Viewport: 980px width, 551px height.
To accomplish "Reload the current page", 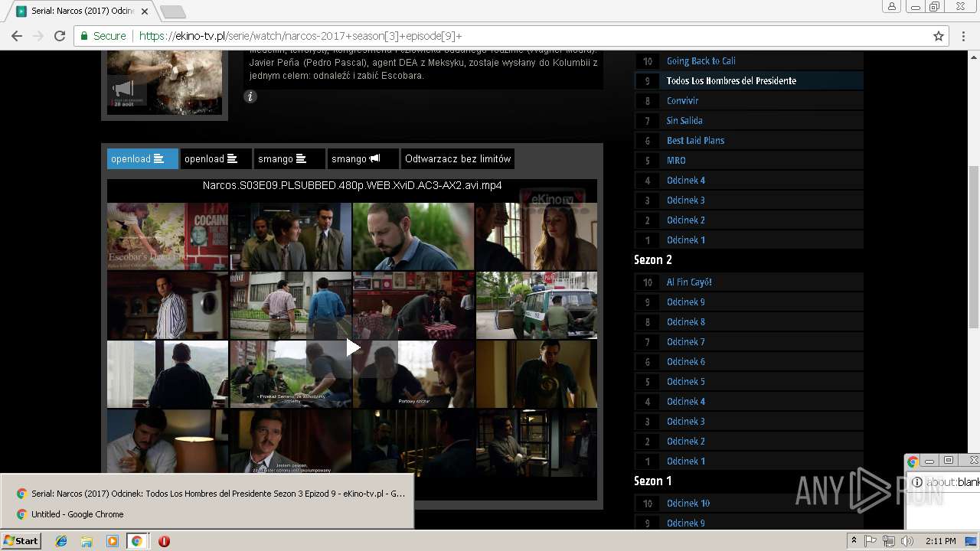I will click(60, 36).
